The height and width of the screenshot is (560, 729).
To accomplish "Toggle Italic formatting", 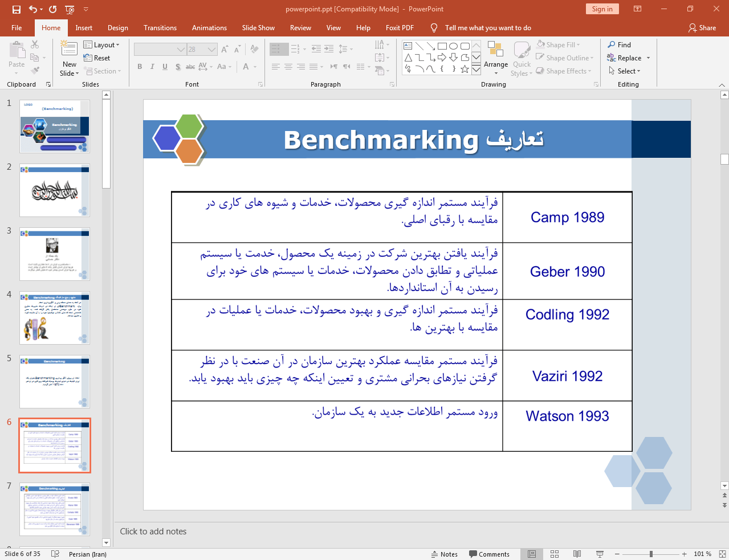I will coord(152,67).
